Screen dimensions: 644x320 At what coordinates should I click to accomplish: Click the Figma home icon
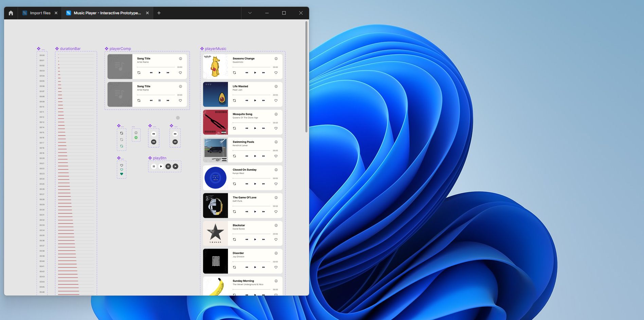(x=11, y=13)
